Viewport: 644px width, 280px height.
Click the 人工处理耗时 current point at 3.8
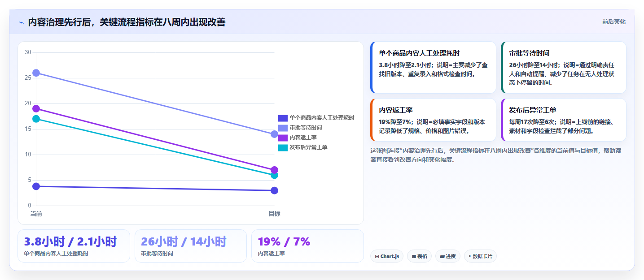click(36, 186)
